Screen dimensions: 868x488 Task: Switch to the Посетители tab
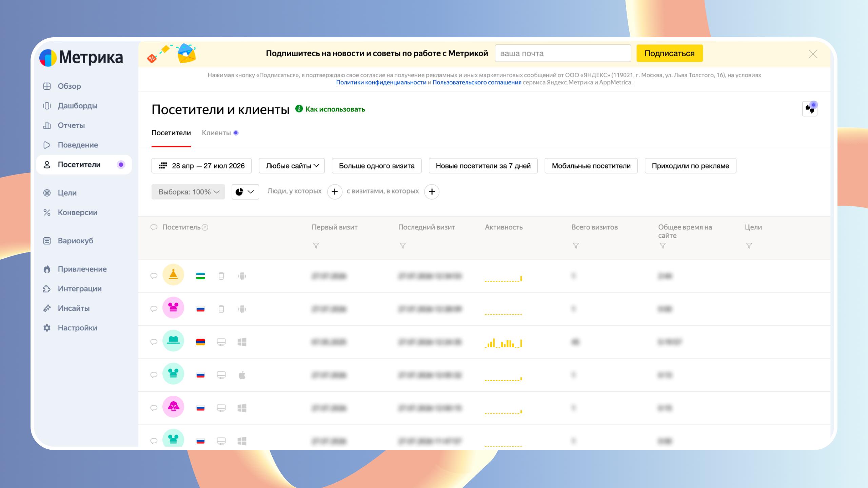coord(171,133)
